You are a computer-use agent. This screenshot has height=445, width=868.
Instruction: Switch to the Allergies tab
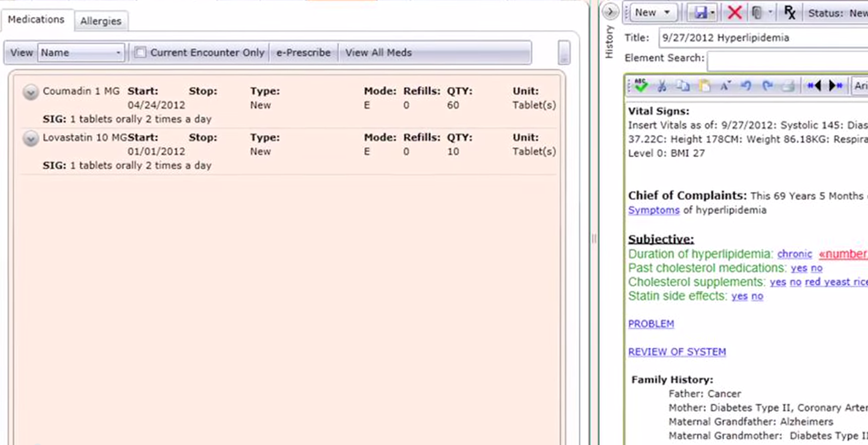[101, 21]
